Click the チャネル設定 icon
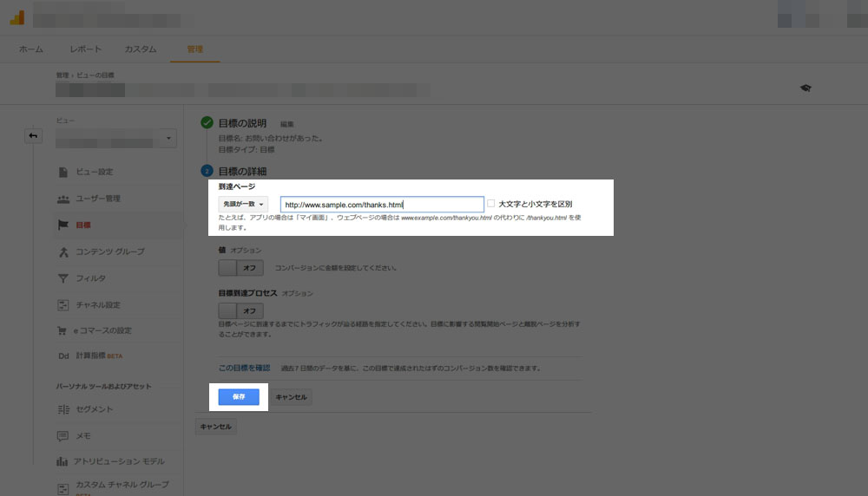The height and width of the screenshot is (496, 868). click(x=63, y=304)
